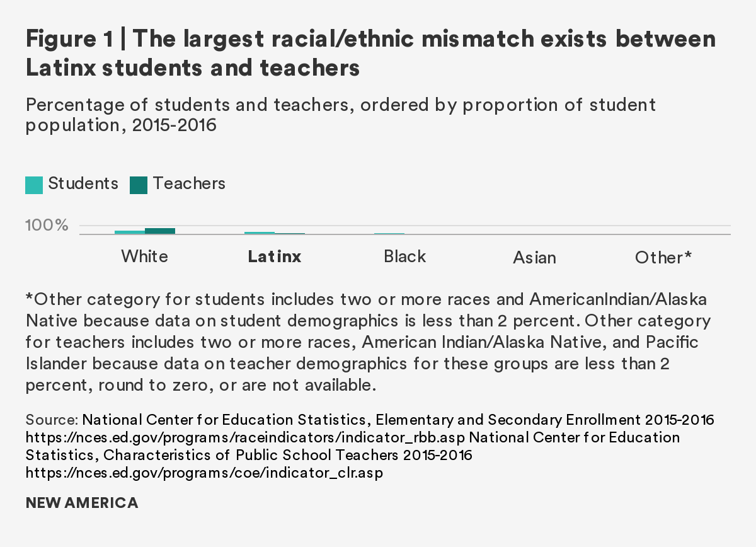Click the chart subtitle about percentage of students
Image resolution: width=756 pixels, height=547 pixels.
coord(340,114)
